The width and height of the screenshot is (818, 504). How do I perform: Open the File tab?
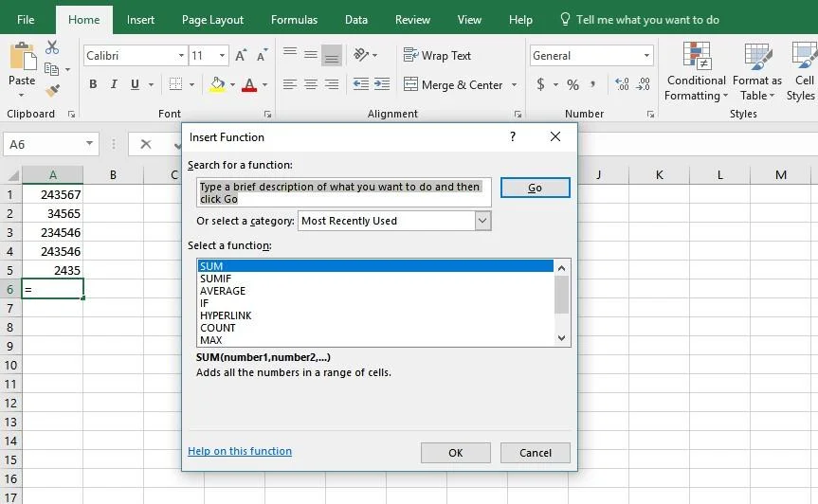[26, 20]
